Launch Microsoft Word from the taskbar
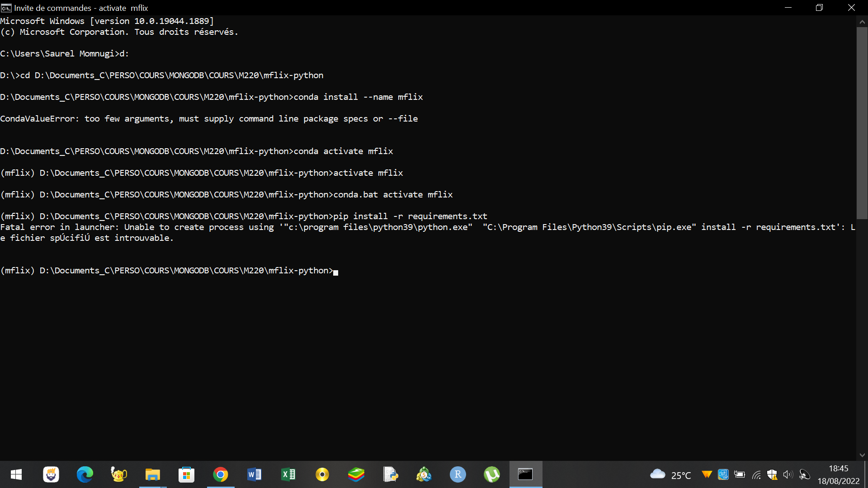The height and width of the screenshot is (488, 868). point(255,474)
